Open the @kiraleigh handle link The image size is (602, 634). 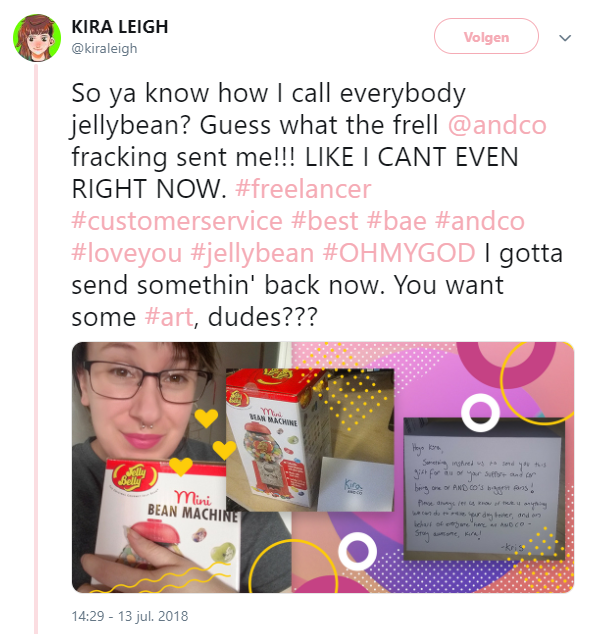click(104, 49)
